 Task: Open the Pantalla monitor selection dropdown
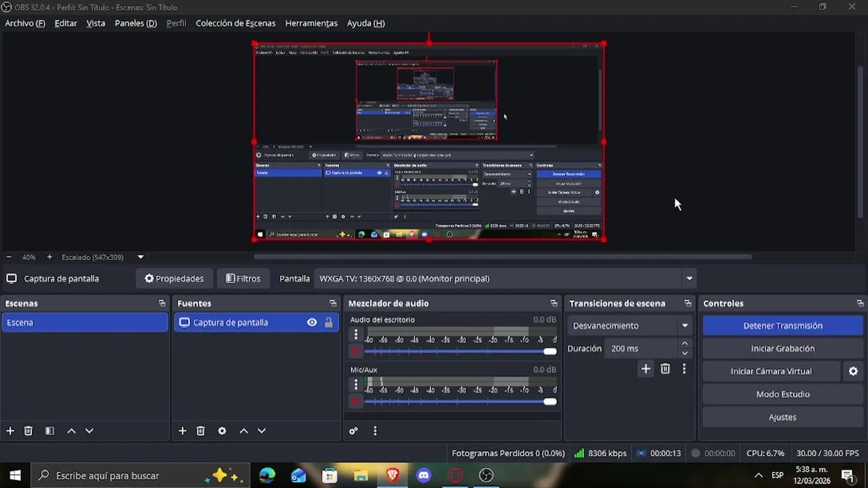tap(506, 279)
